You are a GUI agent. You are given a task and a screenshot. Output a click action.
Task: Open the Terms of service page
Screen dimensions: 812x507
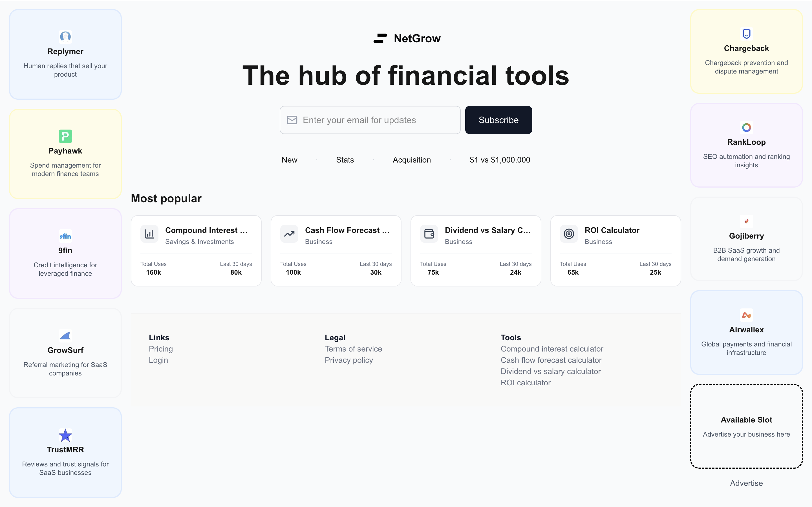coord(353,349)
